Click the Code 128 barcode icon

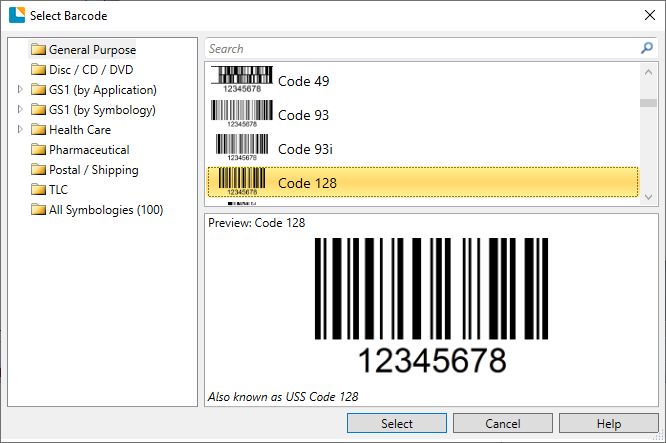242,183
